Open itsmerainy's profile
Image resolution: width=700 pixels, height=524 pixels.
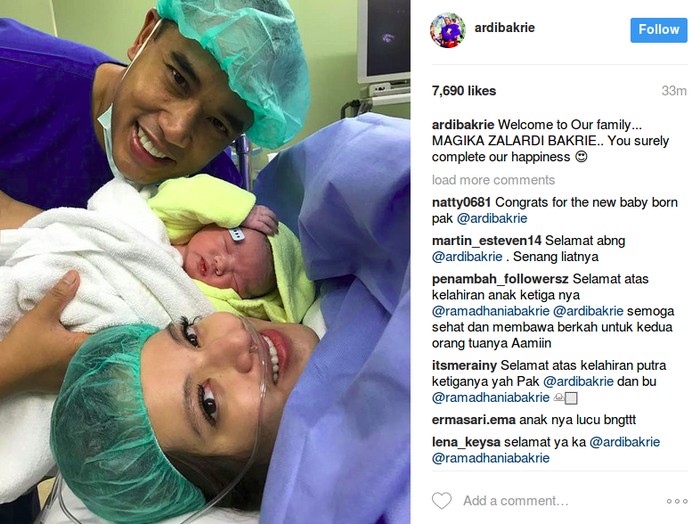coord(464,365)
